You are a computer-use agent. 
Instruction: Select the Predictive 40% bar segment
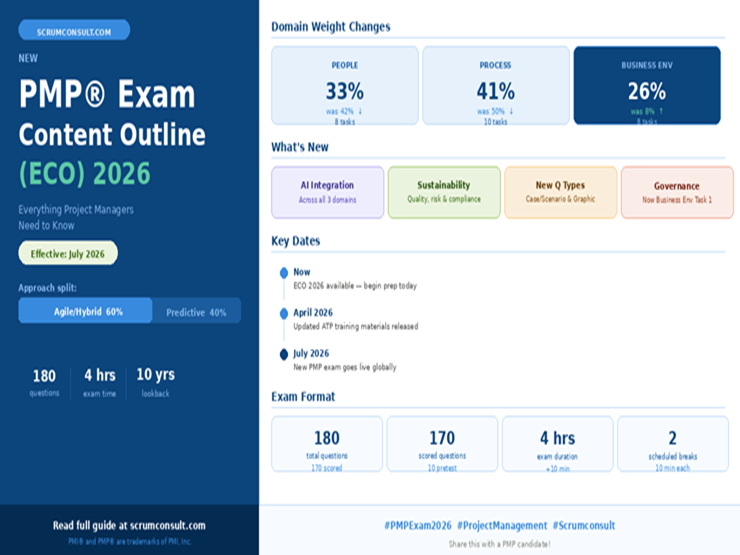[196, 312]
